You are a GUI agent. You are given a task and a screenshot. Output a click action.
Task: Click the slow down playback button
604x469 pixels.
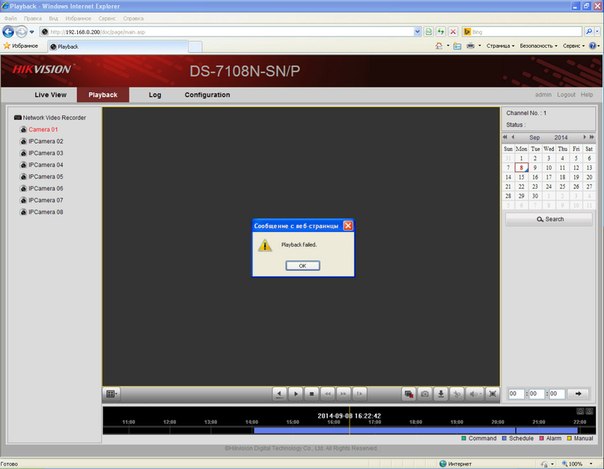(327, 394)
